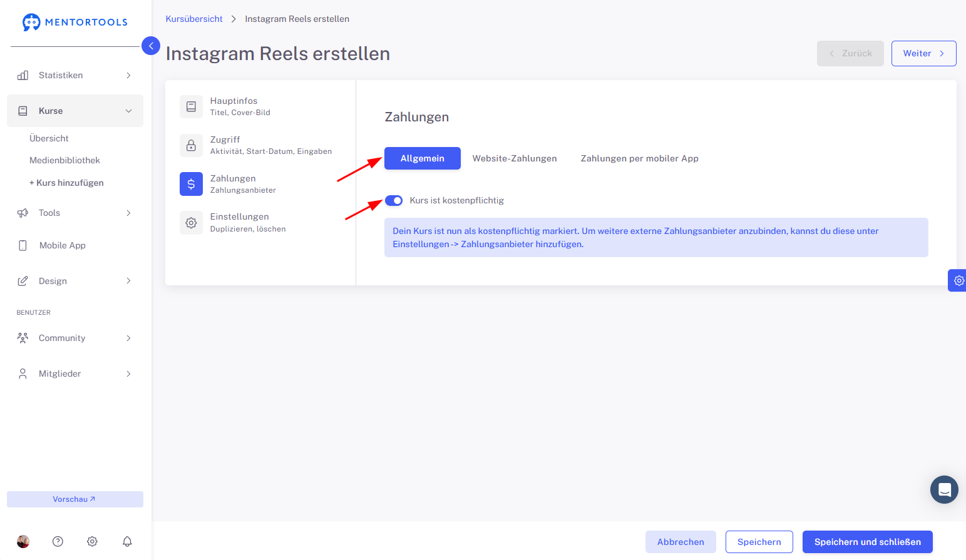Click the help question mark icon
The image size is (966, 560).
58,541
